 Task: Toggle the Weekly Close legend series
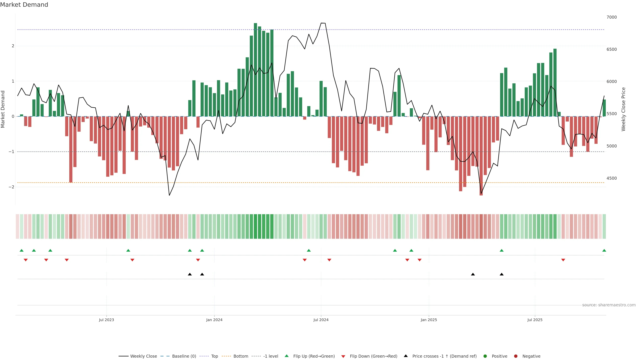click(x=144, y=356)
